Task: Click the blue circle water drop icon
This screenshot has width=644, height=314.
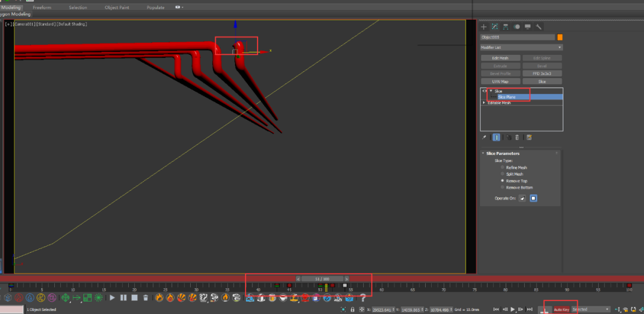Action: tap(30, 297)
